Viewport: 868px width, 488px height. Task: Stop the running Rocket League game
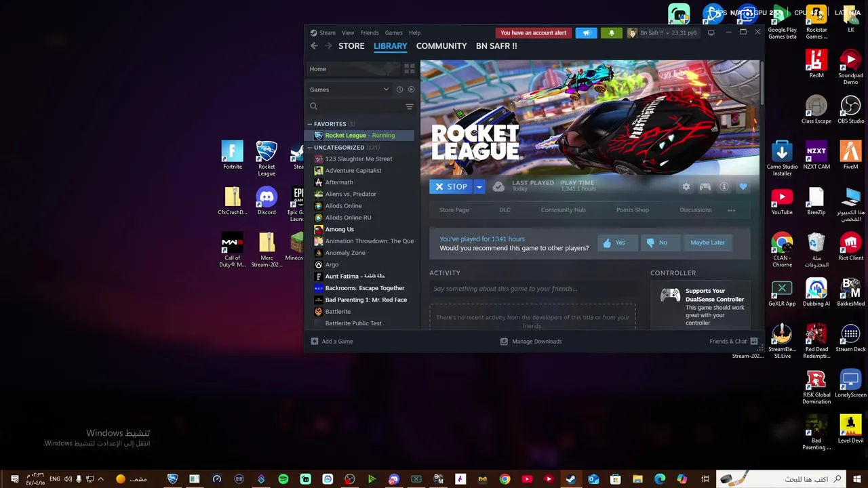click(x=451, y=186)
